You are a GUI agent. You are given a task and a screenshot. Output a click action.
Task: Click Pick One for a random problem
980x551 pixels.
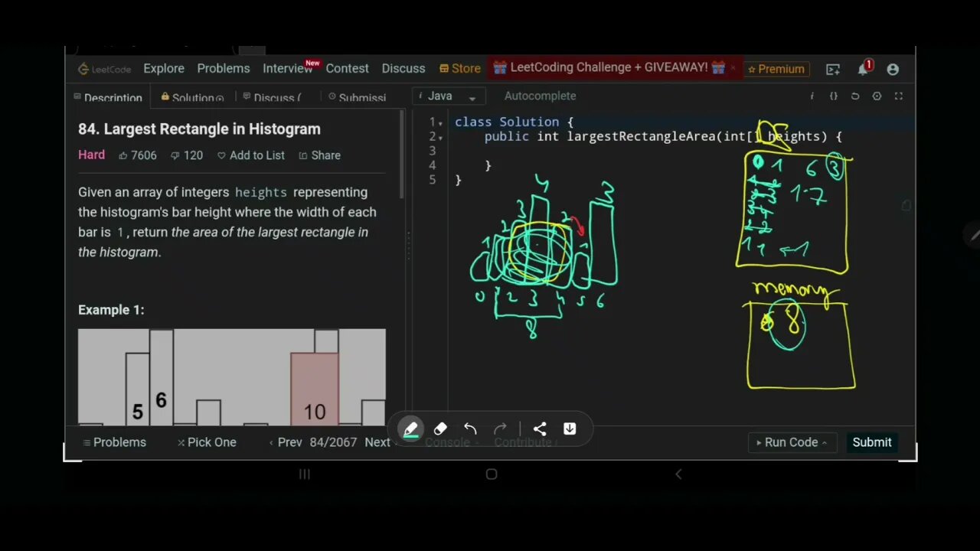coord(211,442)
